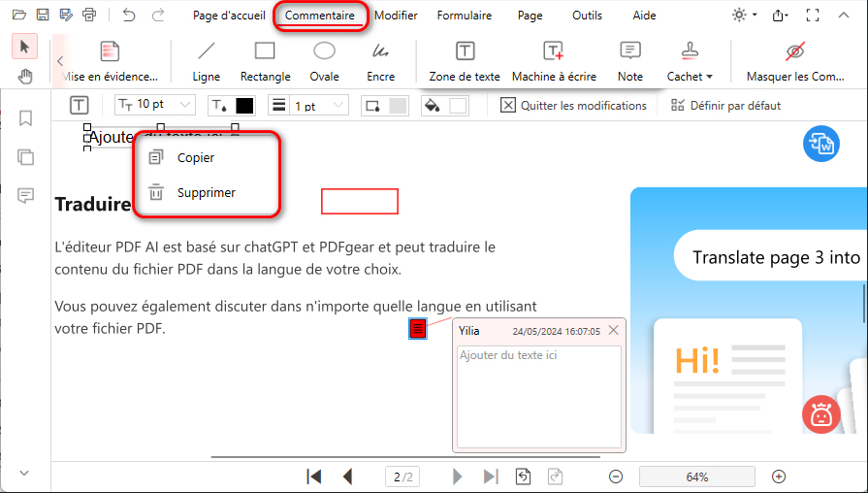Choose Copier from the context menu
868x493 pixels.
pyautogui.click(x=207, y=158)
